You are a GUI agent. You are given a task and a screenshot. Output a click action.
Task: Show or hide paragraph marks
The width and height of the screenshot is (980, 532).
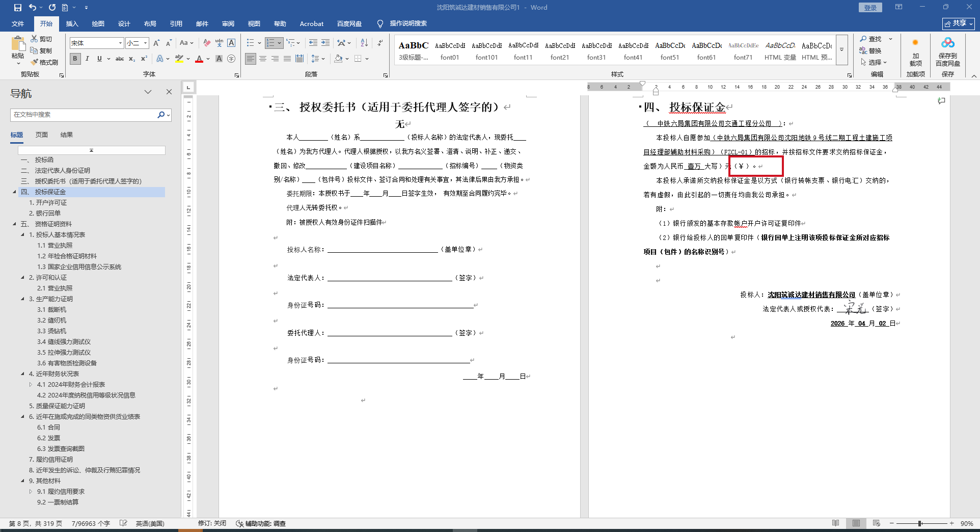tap(380, 43)
